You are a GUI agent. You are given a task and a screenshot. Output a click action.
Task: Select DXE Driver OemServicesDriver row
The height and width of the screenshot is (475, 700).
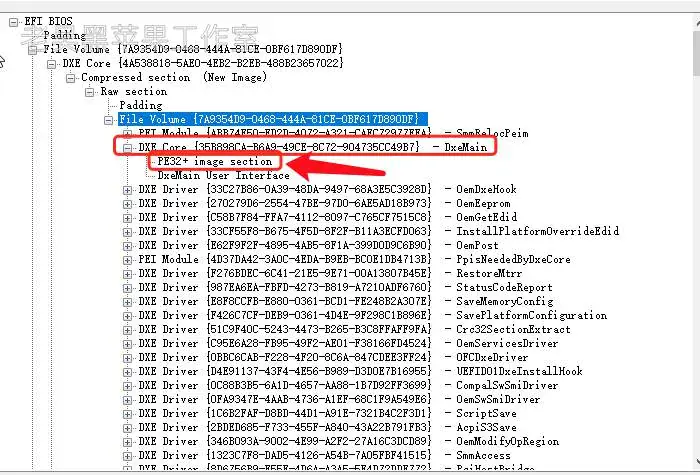(x=348, y=343)
